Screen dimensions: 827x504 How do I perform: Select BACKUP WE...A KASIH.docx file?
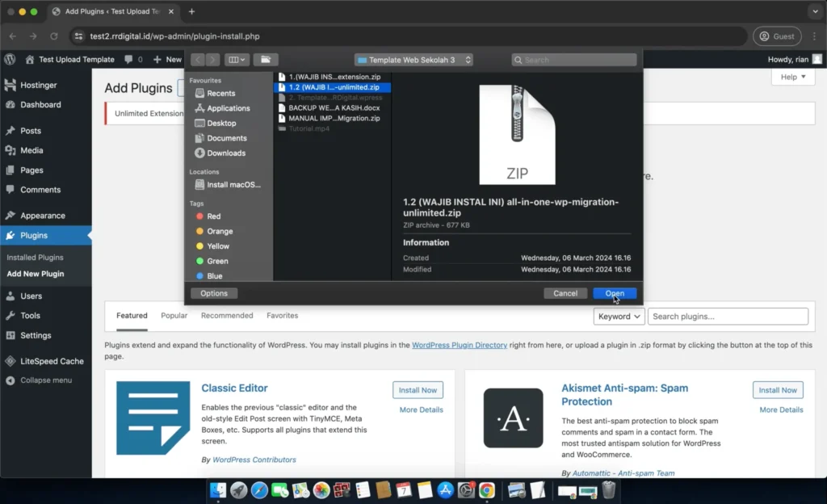334,107
